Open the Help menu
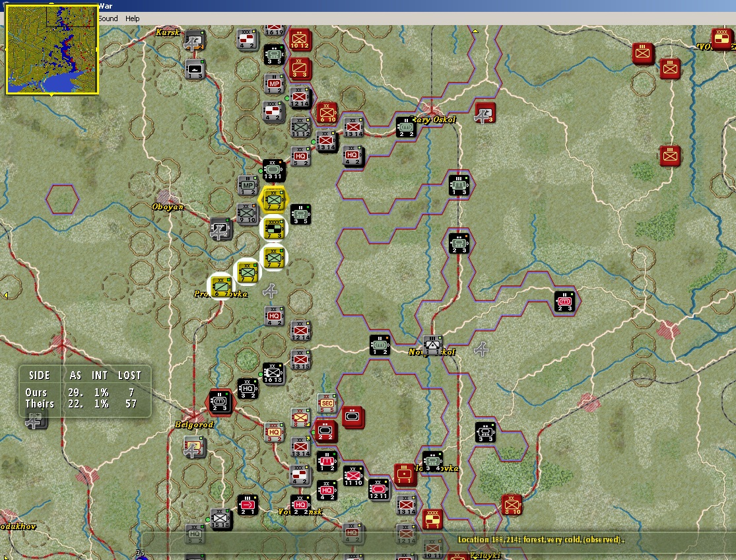The width and height of the screenshot is (736, 560). pos(133,18)
